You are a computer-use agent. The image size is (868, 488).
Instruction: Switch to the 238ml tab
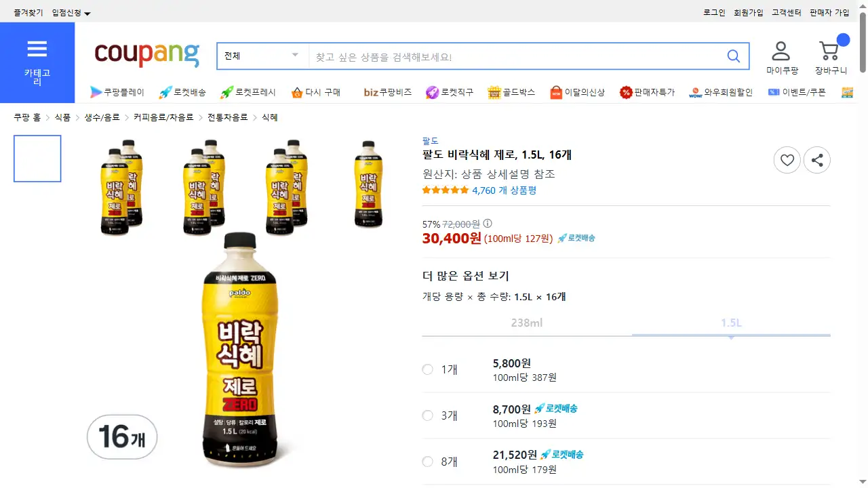point(527,323)
